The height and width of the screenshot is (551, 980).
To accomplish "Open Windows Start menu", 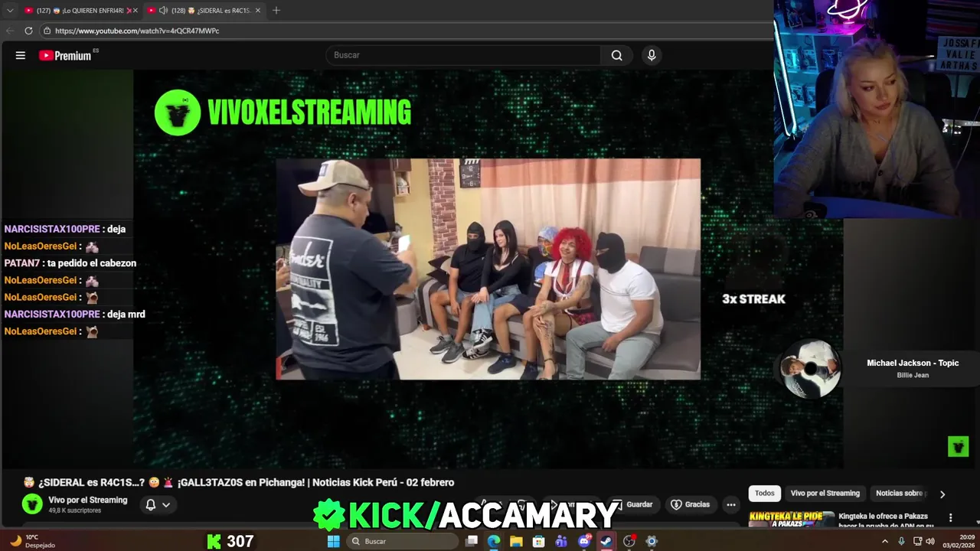I will 333,541.
